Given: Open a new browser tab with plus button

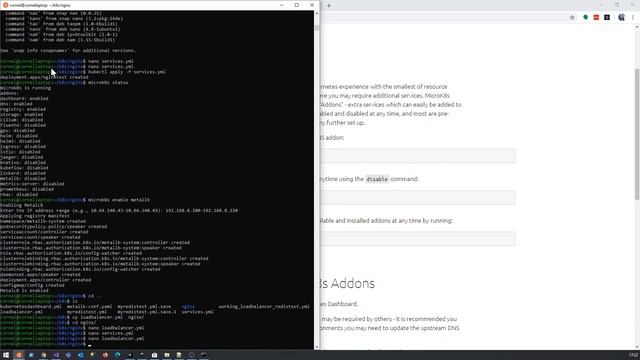Looking at the screenshot, I should pyautogui.click(x=329, y=5).
